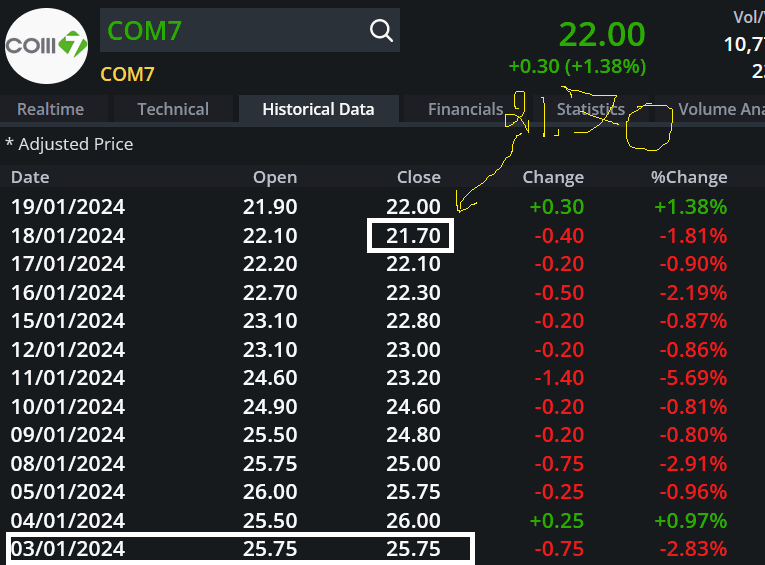Select the Historical Data tab

(318, 109)
